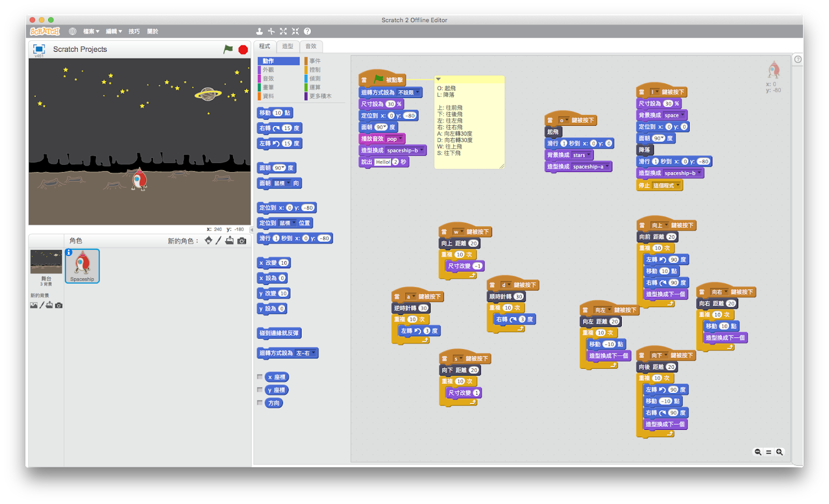829x504 pixels.
Task: Open the 檔案 menu
Action: coord(90,31)
